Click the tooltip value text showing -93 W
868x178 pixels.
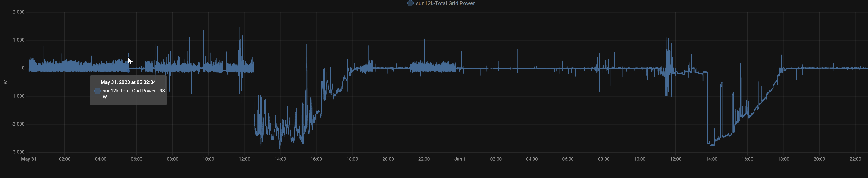coord(134,94)
